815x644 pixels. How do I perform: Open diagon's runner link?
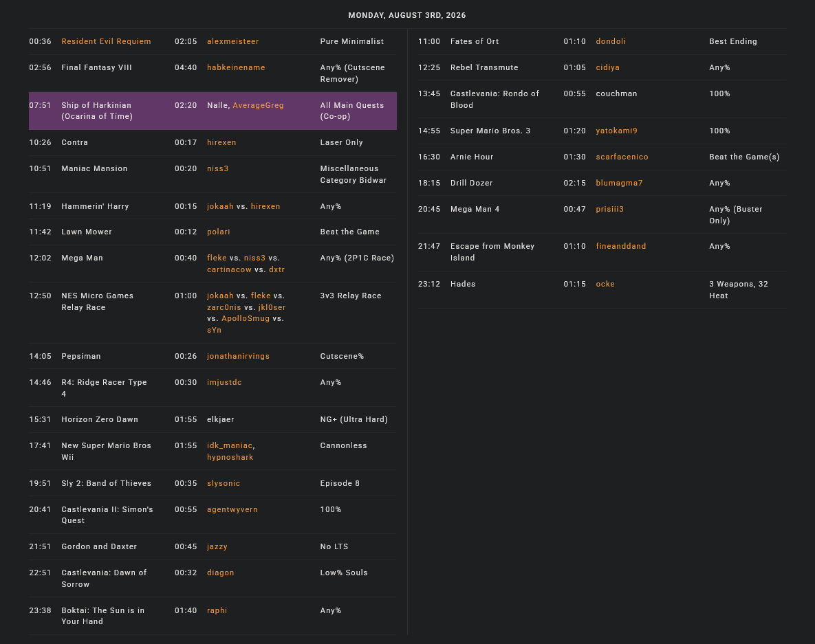pyautogui.click(x=220, y=573)
